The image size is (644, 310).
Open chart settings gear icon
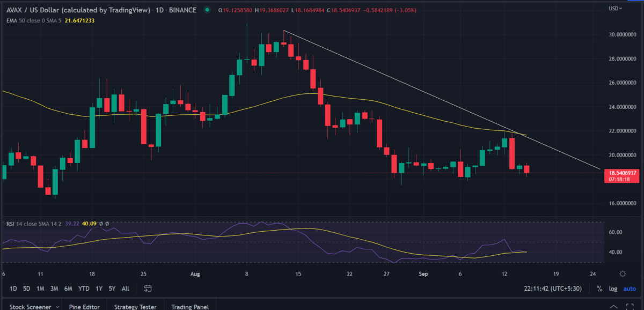point(621,274)
